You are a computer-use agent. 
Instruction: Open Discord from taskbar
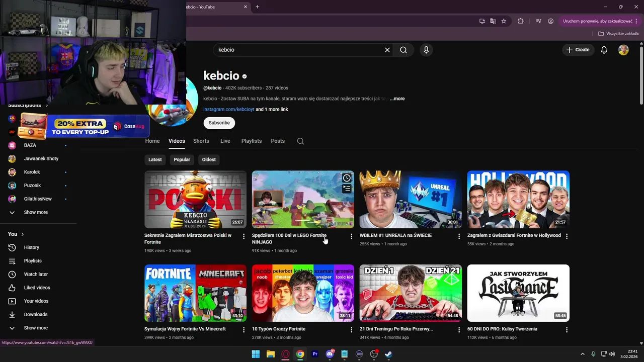[x=330, y=354]
